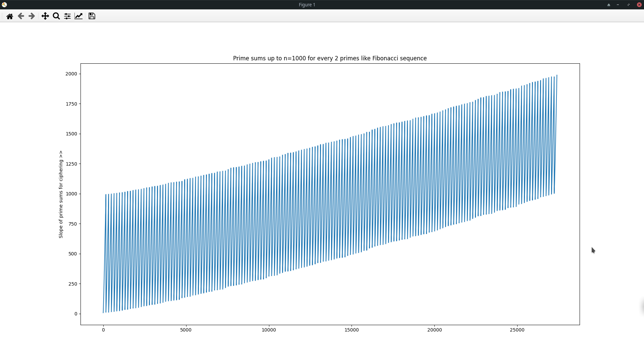Click the application icon in the title bar
The width and height of the screenshot is (644, 362).
pos(4,5)
